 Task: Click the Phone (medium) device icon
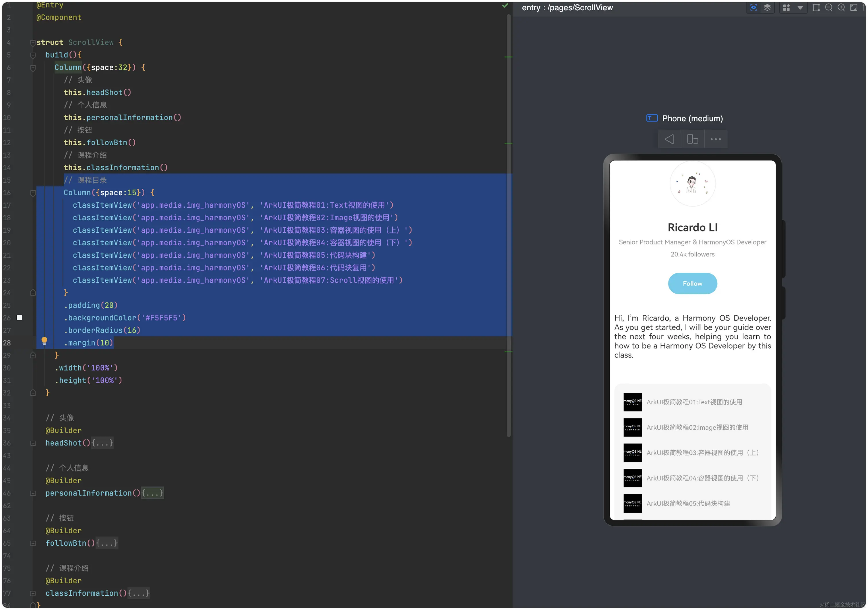[x=652, y=118]
